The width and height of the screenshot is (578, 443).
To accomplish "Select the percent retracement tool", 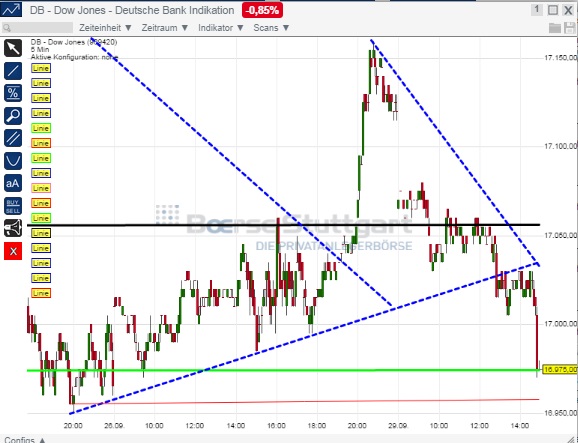I will point(13,93).
